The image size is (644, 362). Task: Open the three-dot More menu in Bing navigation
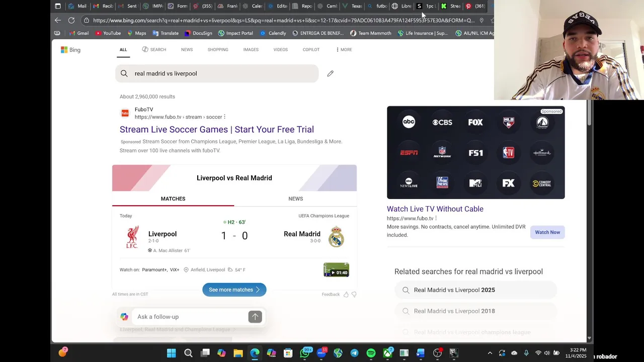pyautogui.click(x=344, y=49)
